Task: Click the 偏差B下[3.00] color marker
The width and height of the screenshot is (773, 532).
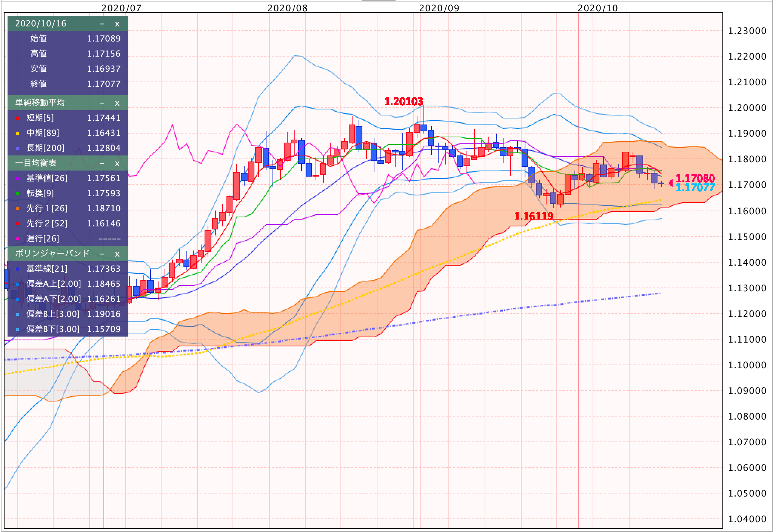Action: click(17, 330)
